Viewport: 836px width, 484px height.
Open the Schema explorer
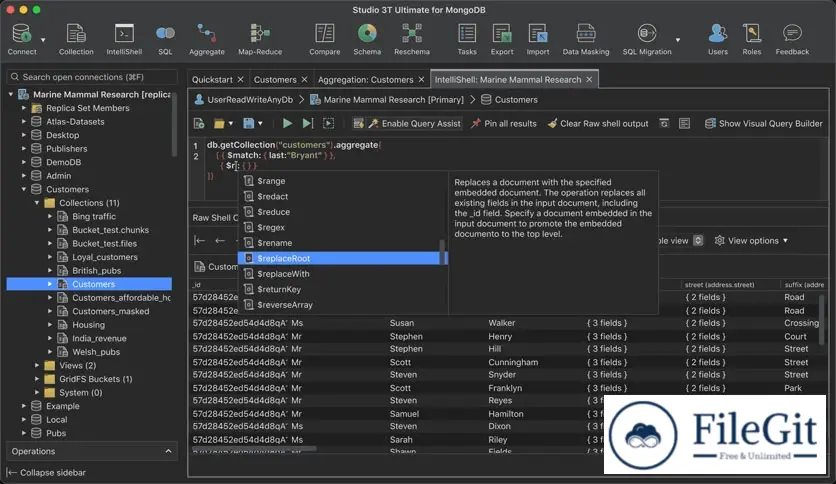pyautogui.click(x=367, y=39)
